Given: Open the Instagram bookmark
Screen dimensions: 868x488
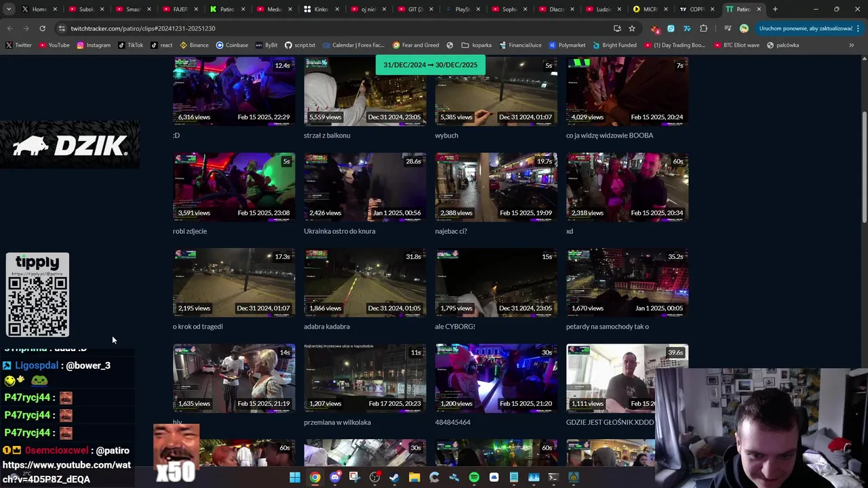Looking at the screenshot, I should (94, 45).
